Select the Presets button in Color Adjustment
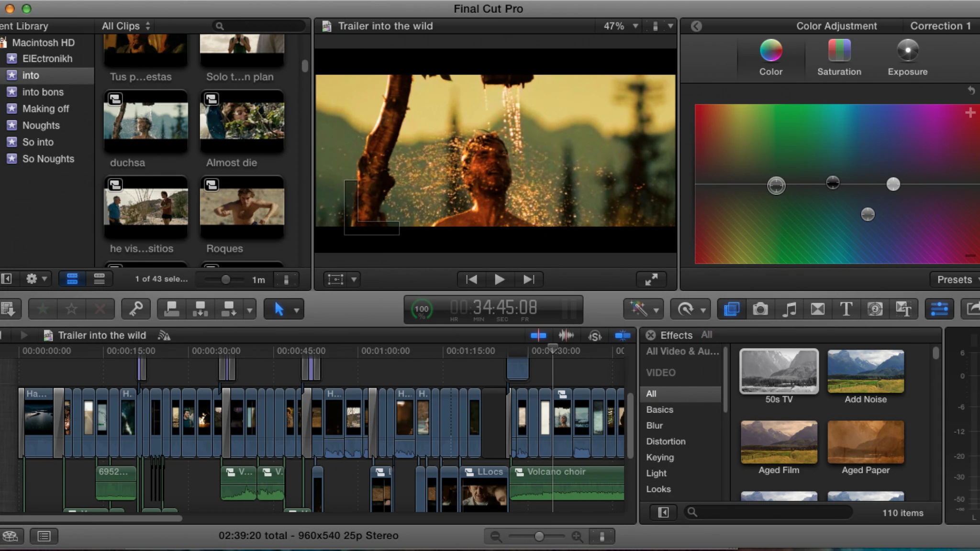980x551 pixels. pyautogui.click(x=956, y=278)
